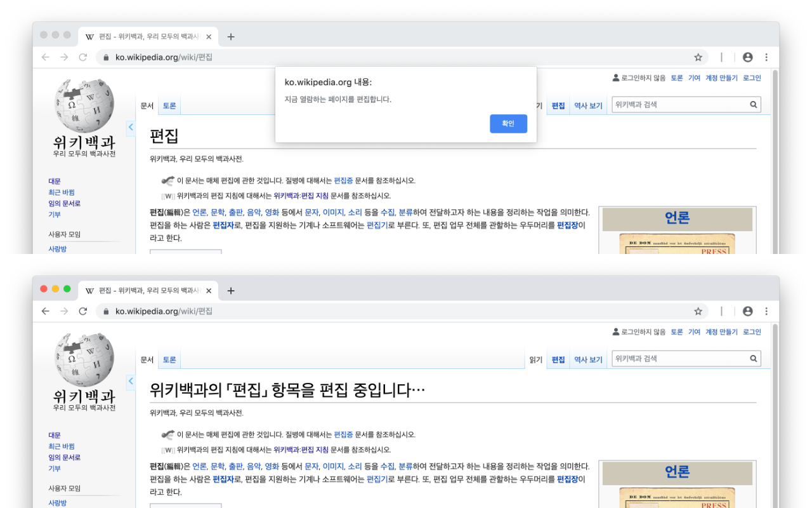Open the 기여 link in the bottom window

click(x=694, y=332)
